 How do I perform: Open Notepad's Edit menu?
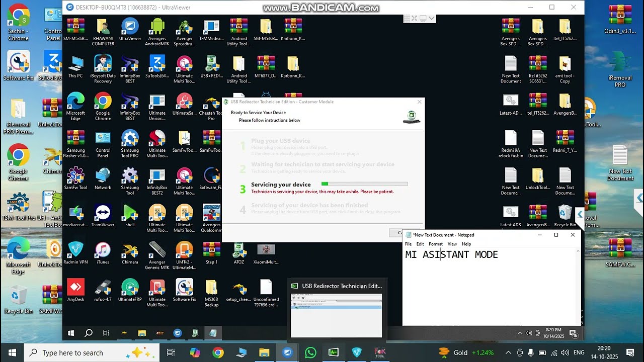[420, 244]
